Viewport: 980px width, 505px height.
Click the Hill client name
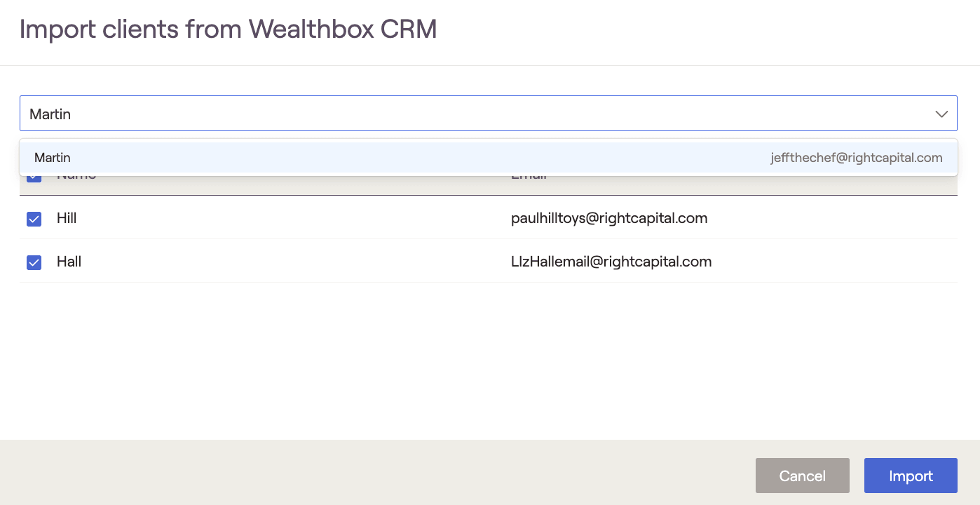click(67, 219)
